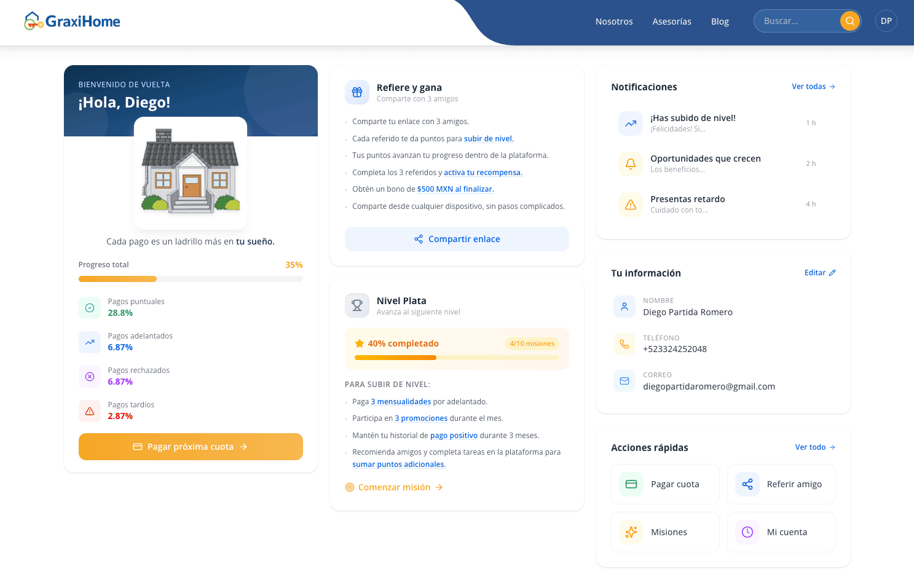Click the GraxiHome logo

[71, 20]
